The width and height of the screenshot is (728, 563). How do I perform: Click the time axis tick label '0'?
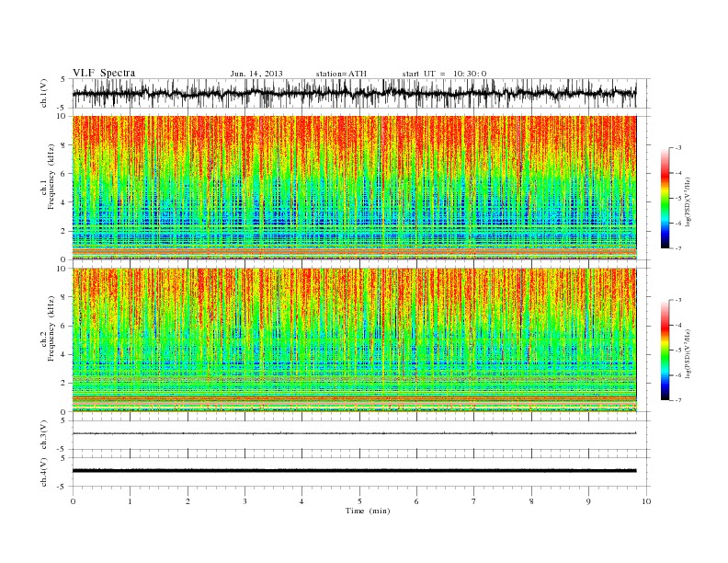[x=73, y=501]
